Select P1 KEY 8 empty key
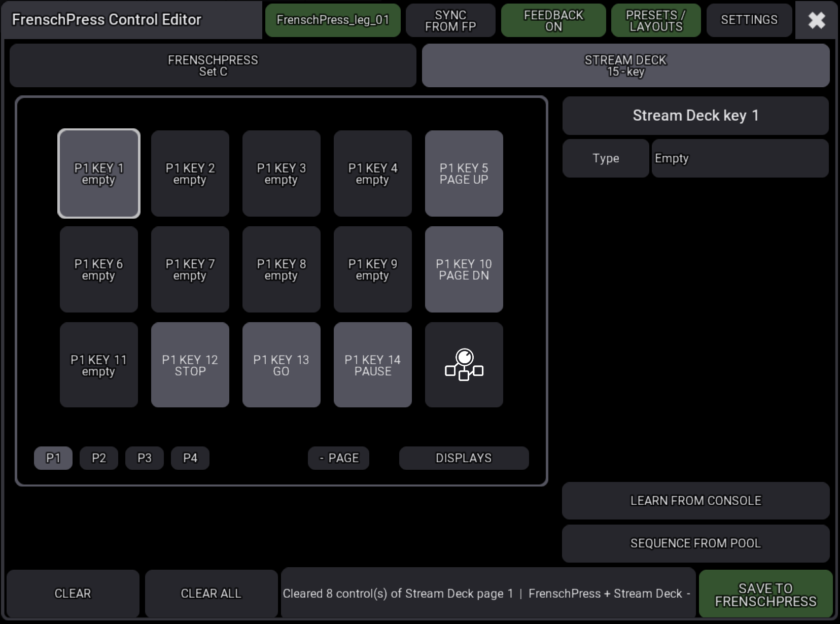Viewport: 840px width, 624px height. [x=282, y=269]
